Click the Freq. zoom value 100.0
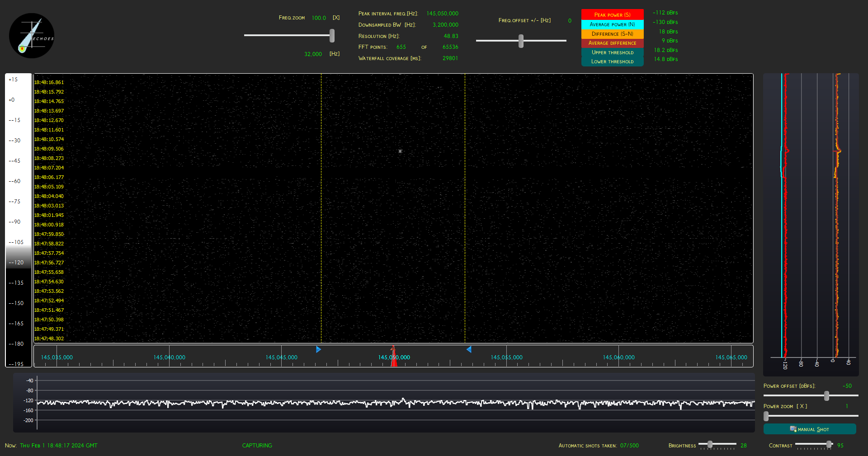The image size is (868, 456). point(319,18)
